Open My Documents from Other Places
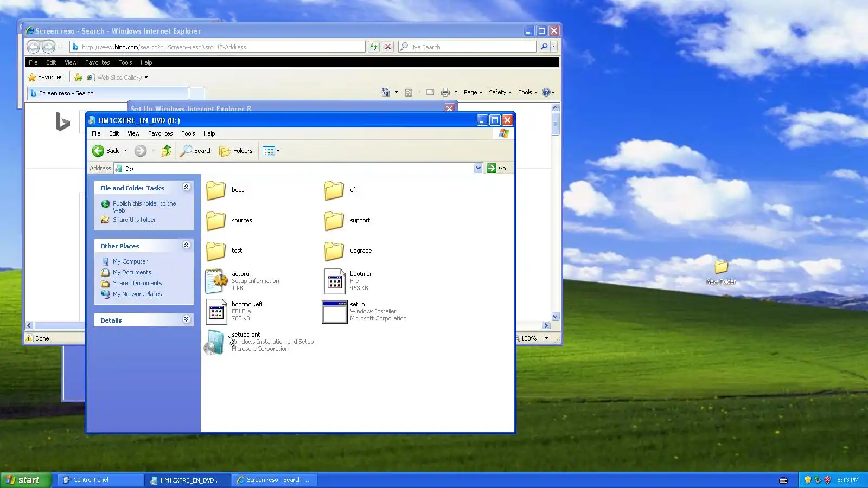Viewport: 868px width, 488px height. [132, 272]
